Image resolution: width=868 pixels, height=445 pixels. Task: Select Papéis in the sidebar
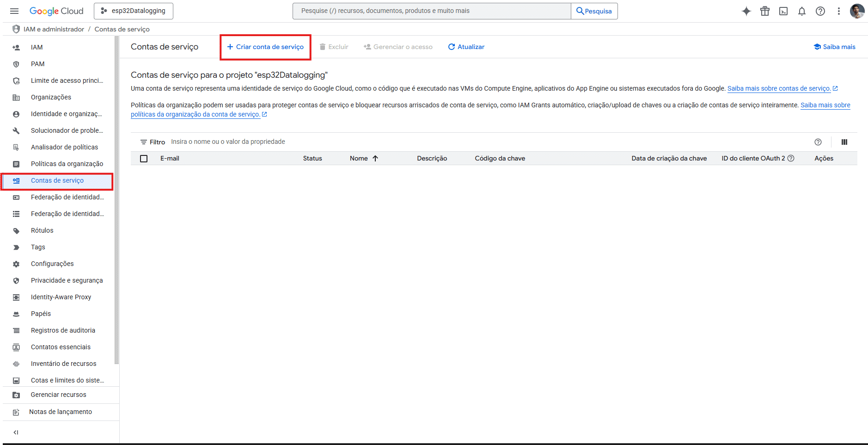(x=41, y=314)
